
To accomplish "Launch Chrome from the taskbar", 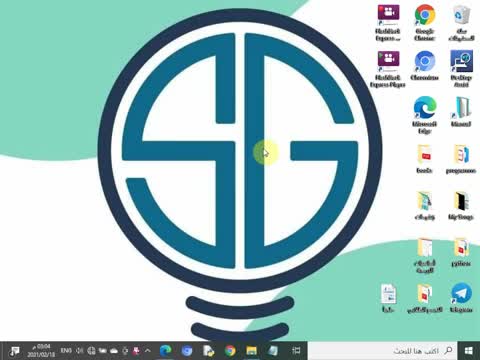I will [230, 350].
